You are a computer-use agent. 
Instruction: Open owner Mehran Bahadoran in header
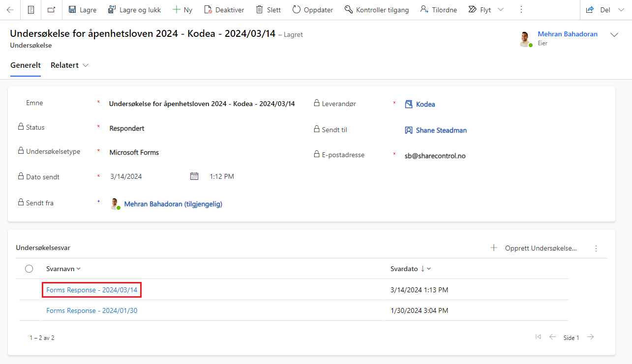568,34
